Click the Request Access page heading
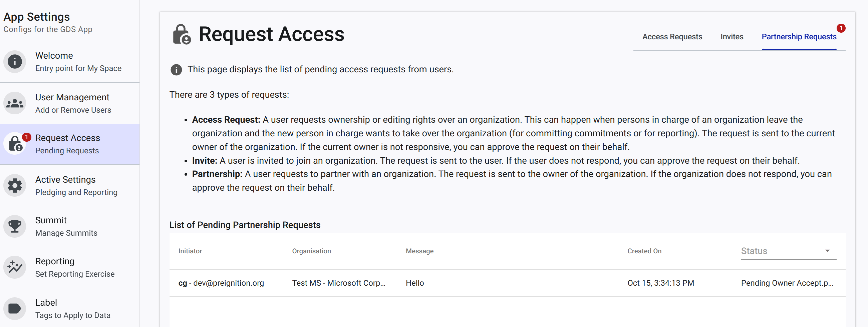868x327 pixels. pos(271,34)
